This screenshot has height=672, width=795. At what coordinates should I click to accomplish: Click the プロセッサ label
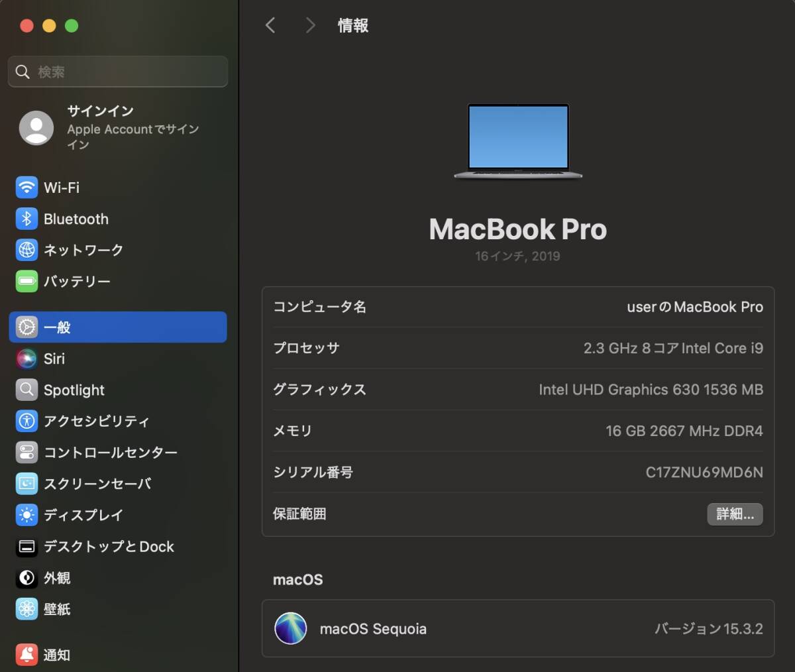pos(306,348)
